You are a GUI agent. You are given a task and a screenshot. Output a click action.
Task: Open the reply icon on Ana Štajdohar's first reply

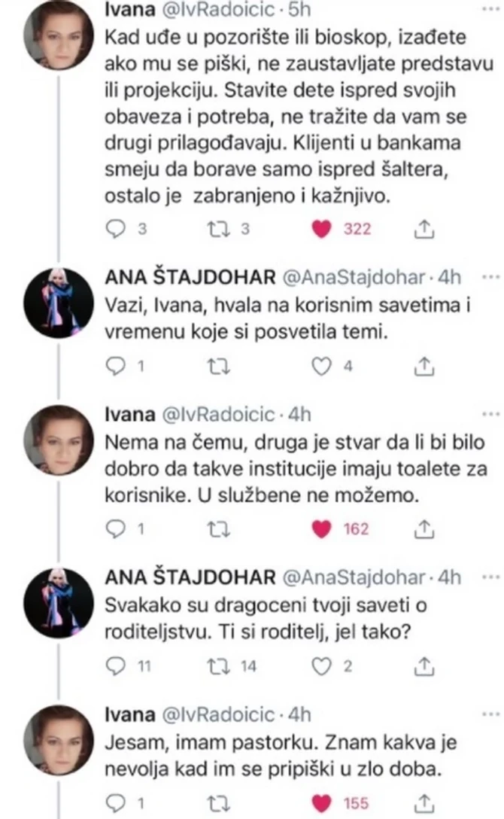click(x=117, y=367)
